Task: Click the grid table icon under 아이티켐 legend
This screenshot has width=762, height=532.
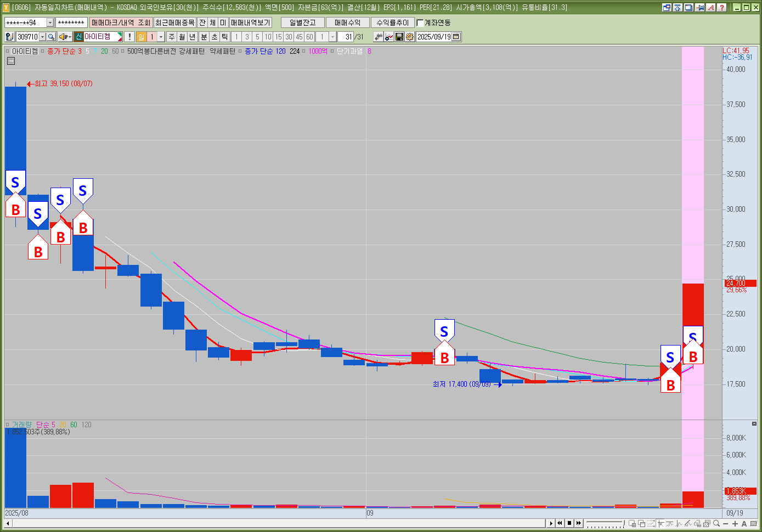Action: [x=11, y=61]
